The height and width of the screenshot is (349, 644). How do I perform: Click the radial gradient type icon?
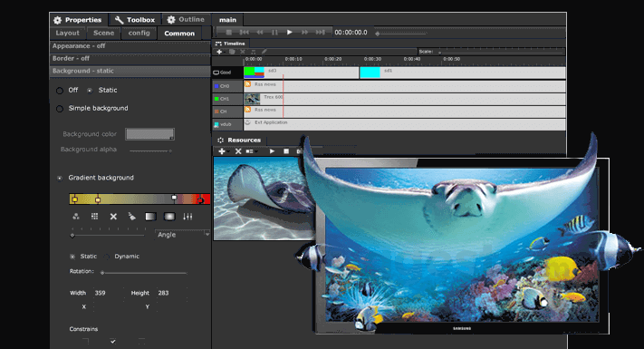point(169,217)
